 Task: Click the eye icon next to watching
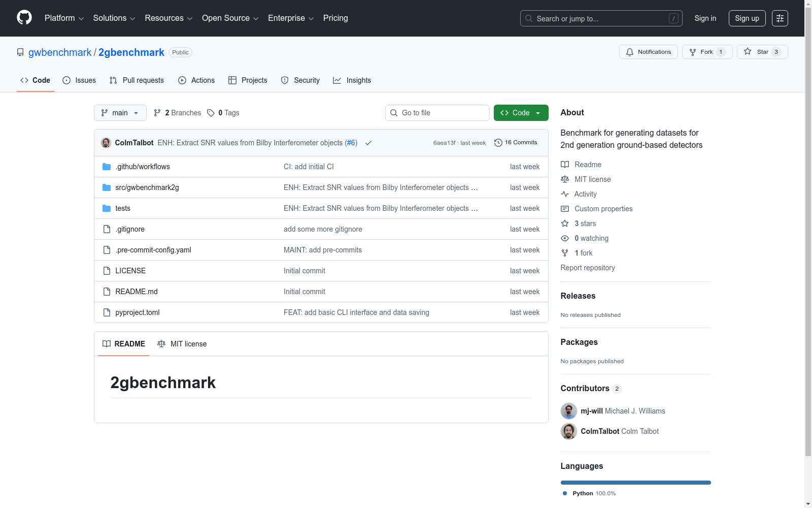point(565,238)
